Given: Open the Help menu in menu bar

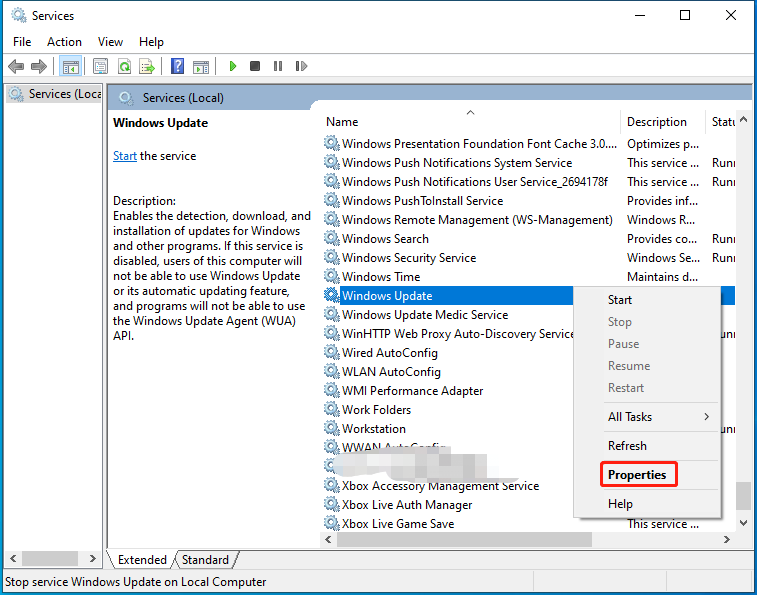Looking at the screenshot, I should click(x=151, y=42).
